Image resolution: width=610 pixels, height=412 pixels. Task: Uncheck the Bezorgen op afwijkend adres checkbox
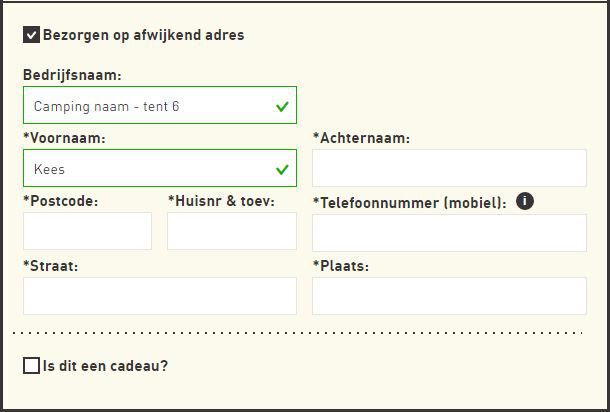coord(31,35)
